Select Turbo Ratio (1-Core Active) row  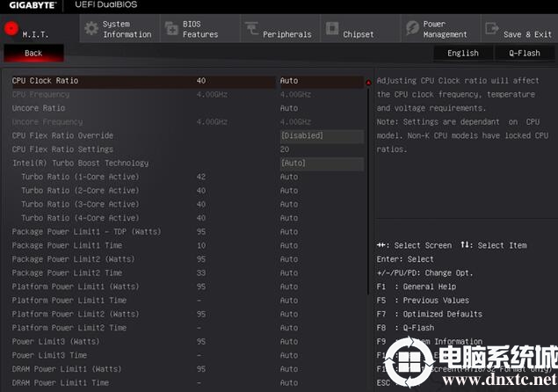[x=80, y=177]
